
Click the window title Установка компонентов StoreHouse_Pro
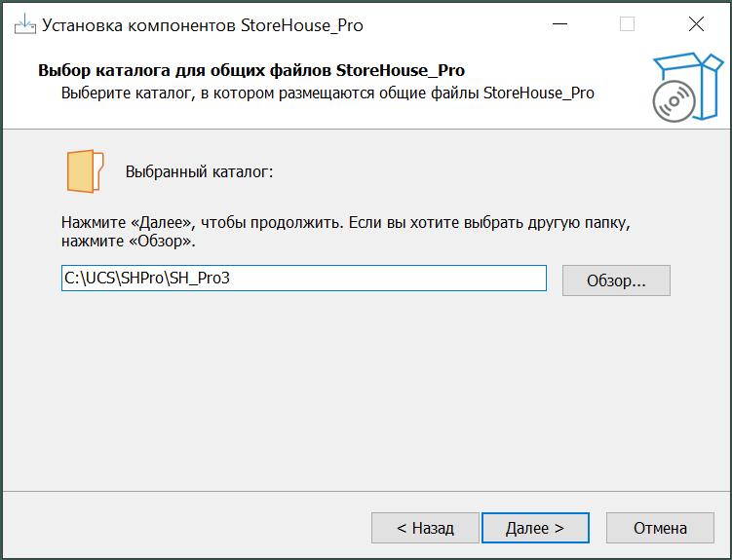coord(202,25)
